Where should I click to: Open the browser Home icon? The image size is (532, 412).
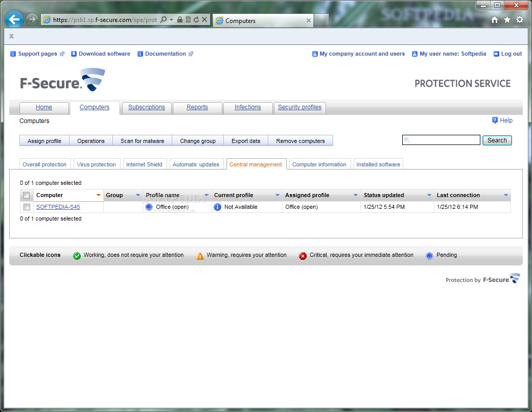[x=495, y=19]
